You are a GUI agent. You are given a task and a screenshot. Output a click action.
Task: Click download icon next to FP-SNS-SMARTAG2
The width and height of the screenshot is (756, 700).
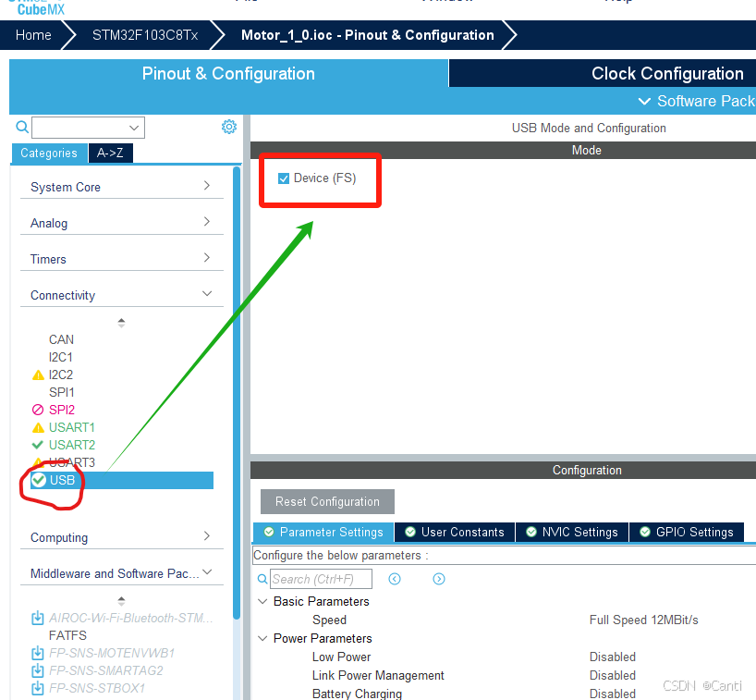[38, 670]
